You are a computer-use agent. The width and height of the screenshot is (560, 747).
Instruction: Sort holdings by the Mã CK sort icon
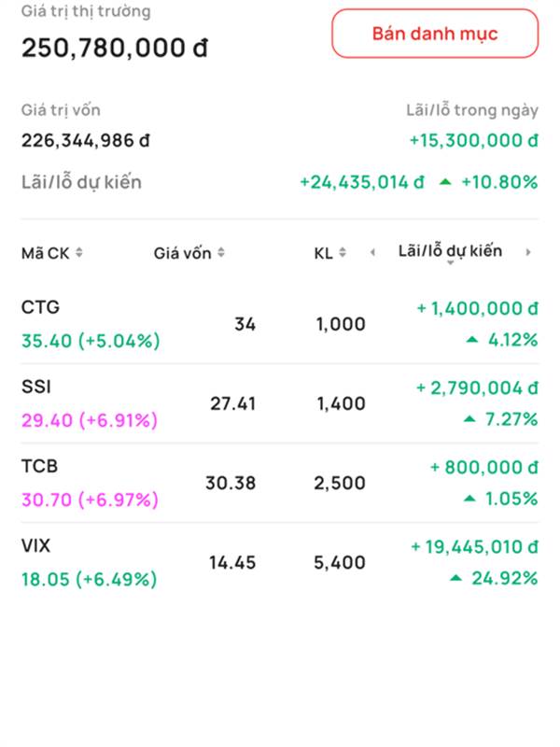pos(79,252)
